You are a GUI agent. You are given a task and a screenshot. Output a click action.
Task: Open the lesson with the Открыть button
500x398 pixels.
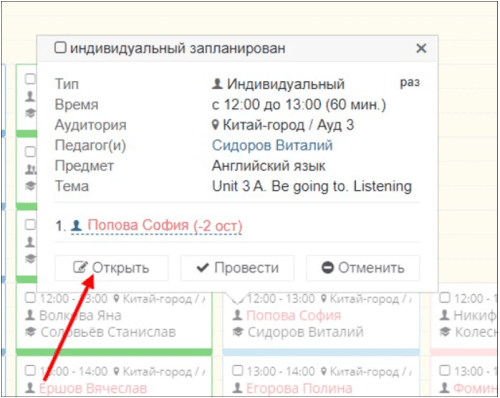coord(111,268)
